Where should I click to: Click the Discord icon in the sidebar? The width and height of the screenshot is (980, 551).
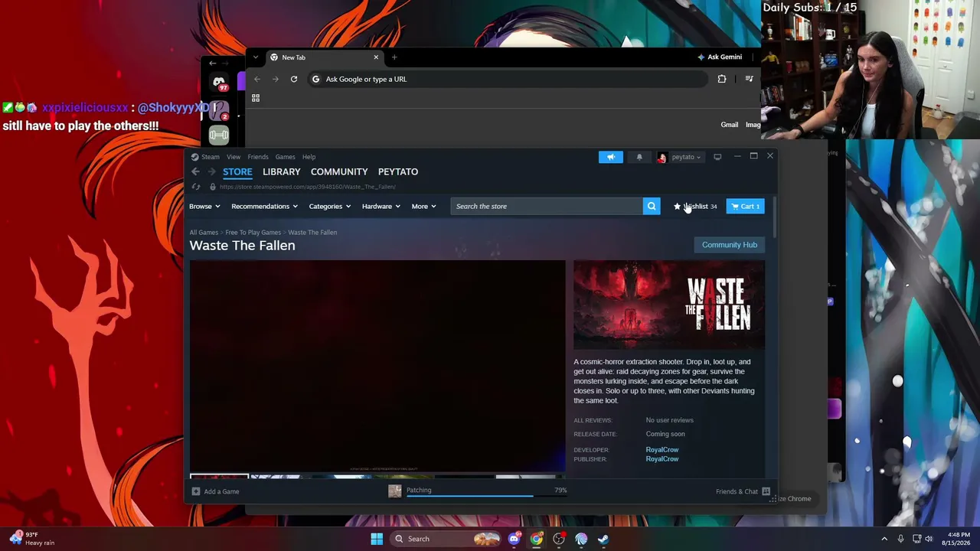(219, 83)
